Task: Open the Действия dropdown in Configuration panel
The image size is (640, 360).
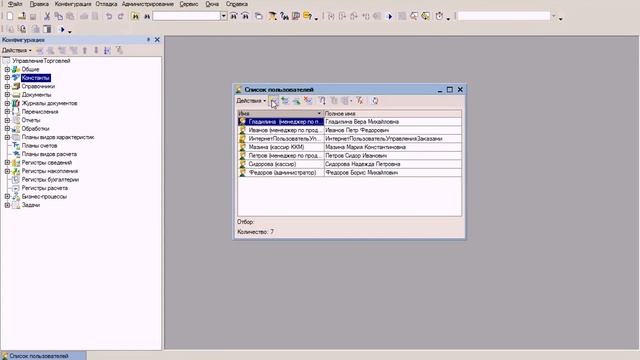Action: tap(17, 51)
